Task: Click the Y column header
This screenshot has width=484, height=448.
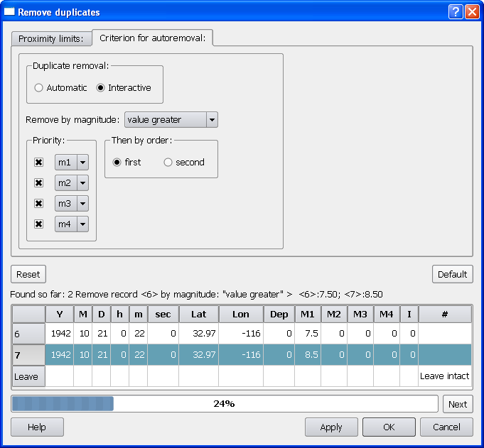Action: click(x=60, y=315)
